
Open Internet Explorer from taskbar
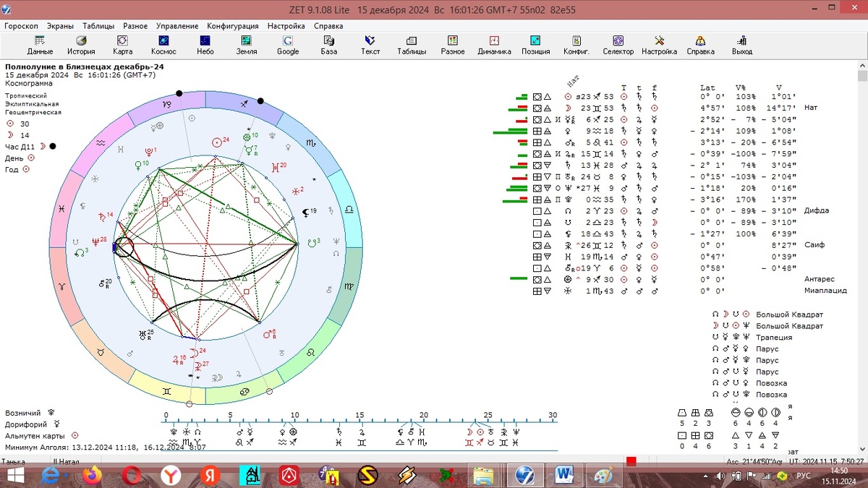52,476
